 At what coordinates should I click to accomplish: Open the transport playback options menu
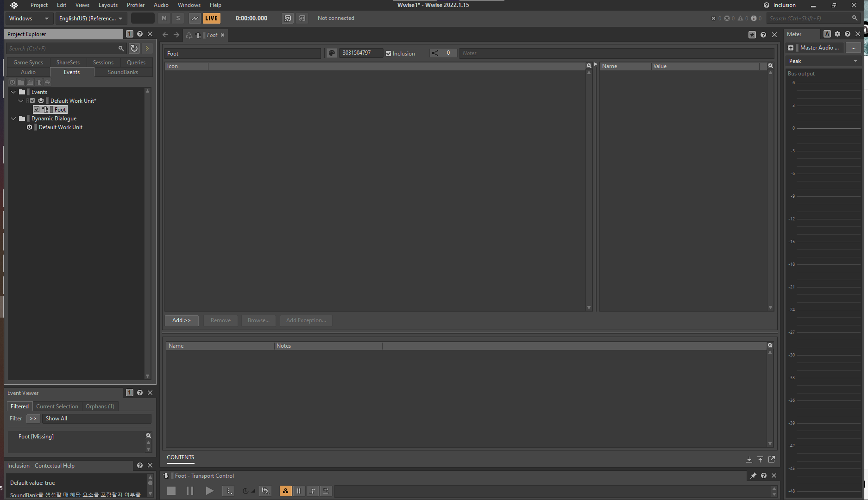point(228,491)
